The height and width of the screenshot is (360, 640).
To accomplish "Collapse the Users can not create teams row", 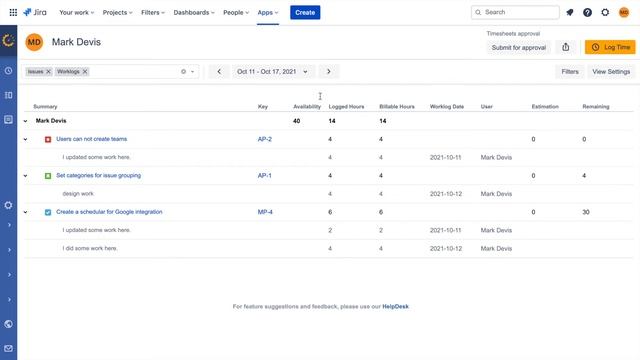I will coord(25,139).
